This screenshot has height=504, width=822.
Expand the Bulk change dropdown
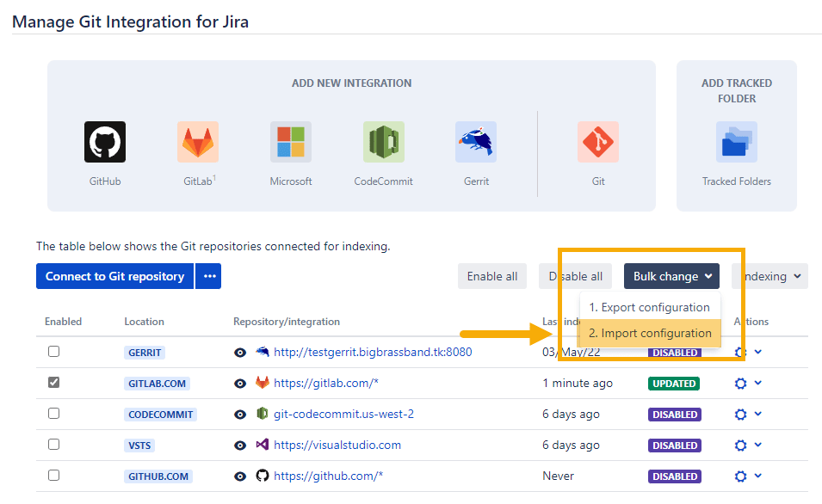(672, 276)
